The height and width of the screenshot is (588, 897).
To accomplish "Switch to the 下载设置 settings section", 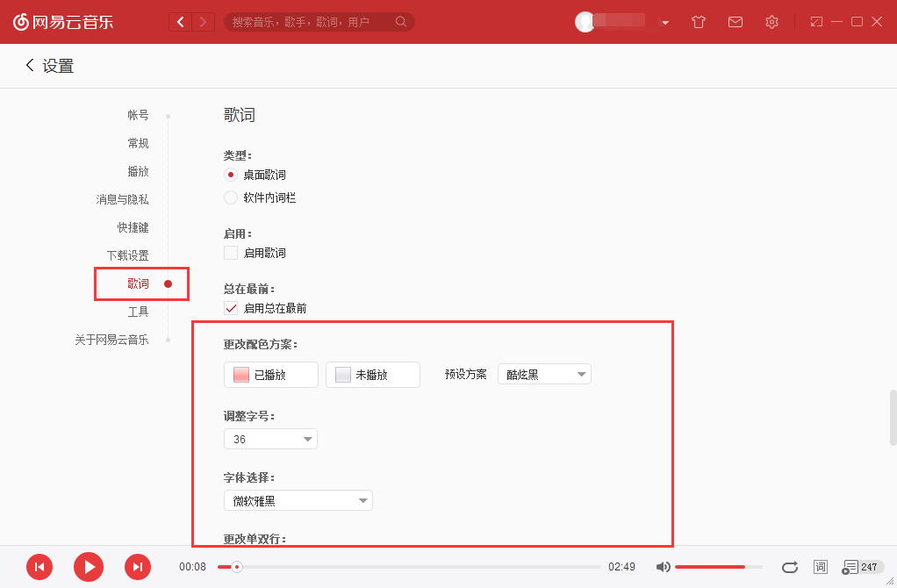I will [127, 255].
